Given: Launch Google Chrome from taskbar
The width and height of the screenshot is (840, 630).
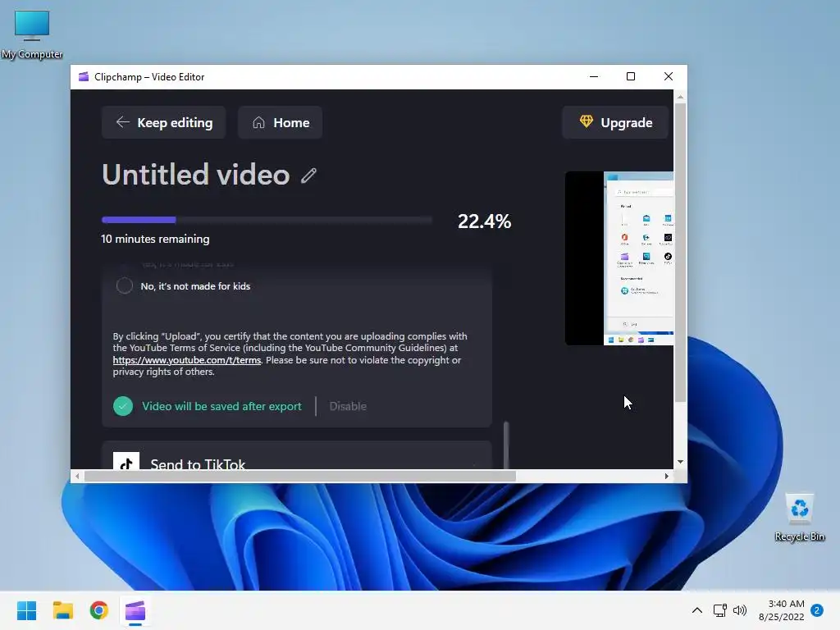Looking at the screenshot, I should pos(99,610).
